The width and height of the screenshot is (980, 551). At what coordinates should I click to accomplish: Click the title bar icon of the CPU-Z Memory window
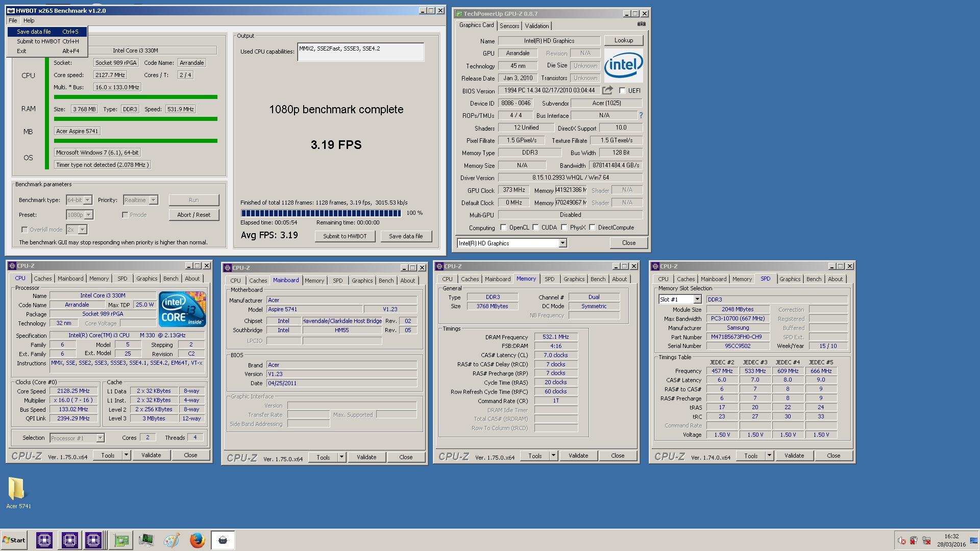(x=439, y=266)
